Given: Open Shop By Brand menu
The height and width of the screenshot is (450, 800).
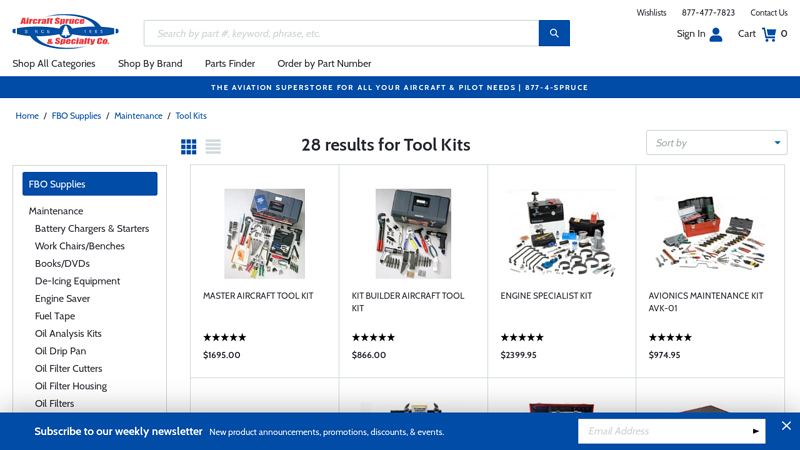Looking at the screenshot, I should [x=150, y=64].
